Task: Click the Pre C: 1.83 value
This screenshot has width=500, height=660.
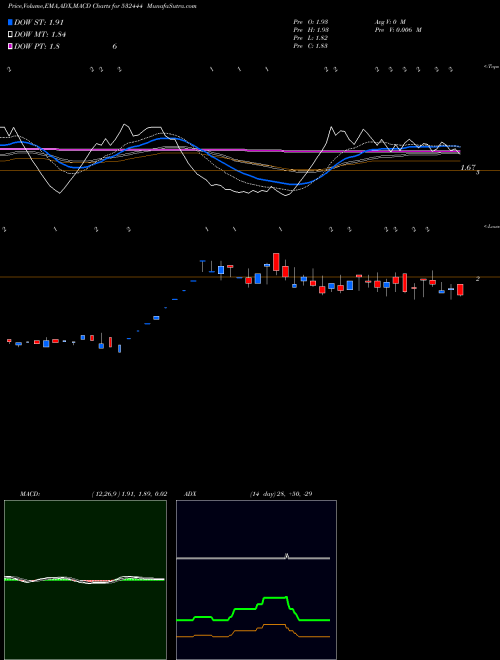Action: [x=311, y=46]
